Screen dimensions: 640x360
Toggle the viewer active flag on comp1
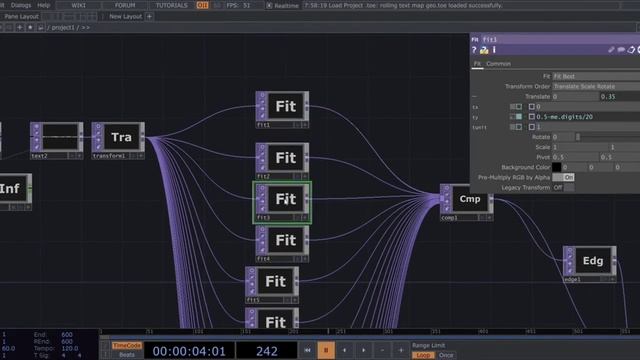coord(489,218)
